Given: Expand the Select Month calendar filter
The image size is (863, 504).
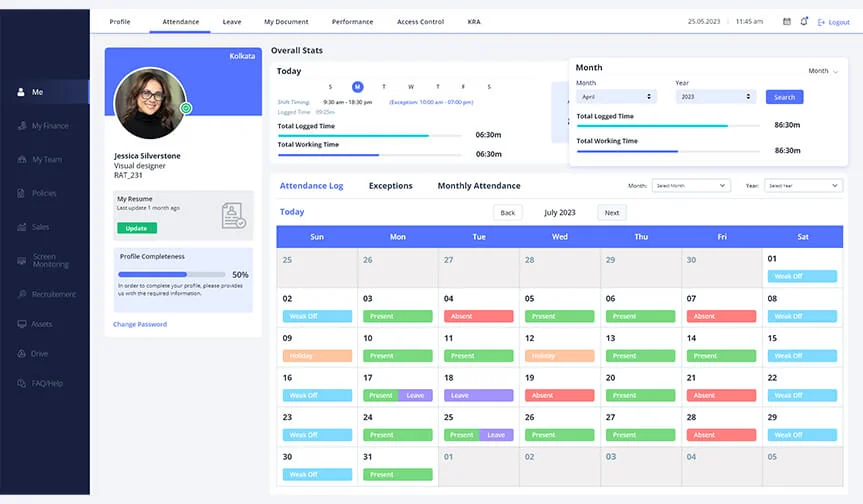Looking at the screenshot, I should [690, 186].
